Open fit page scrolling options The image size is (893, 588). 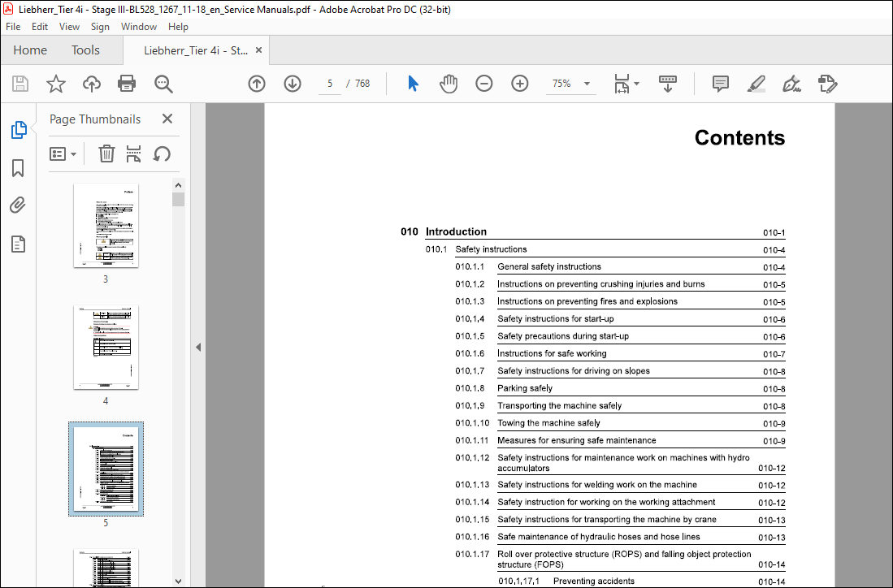click(626, 84)
